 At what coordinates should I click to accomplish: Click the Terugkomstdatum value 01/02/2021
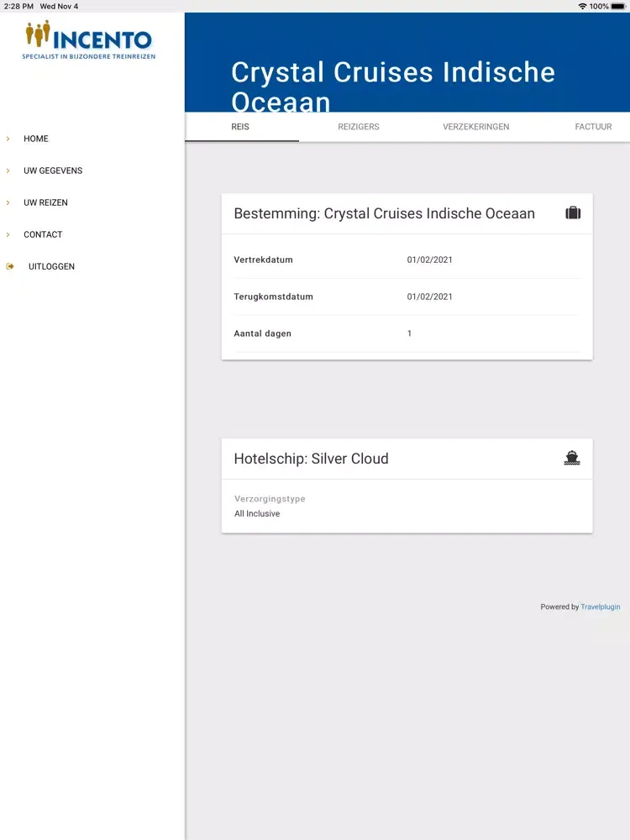429,297
